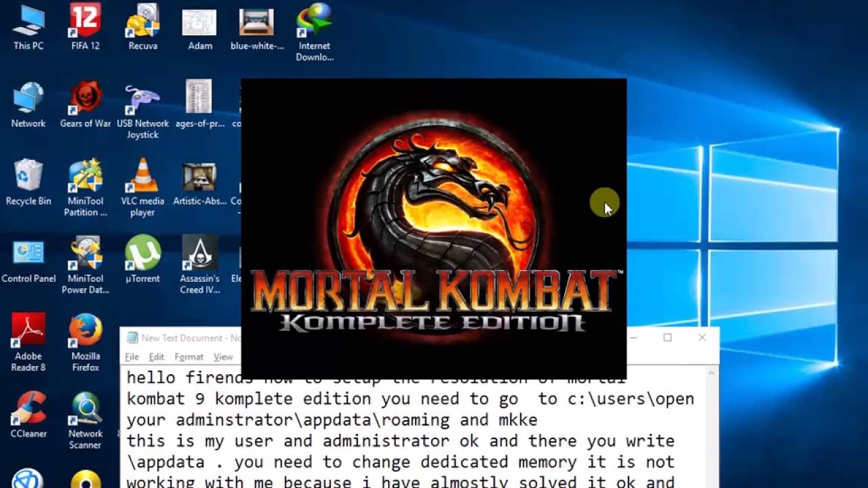Click the words "dedicated memory" in Notepad

498,462
